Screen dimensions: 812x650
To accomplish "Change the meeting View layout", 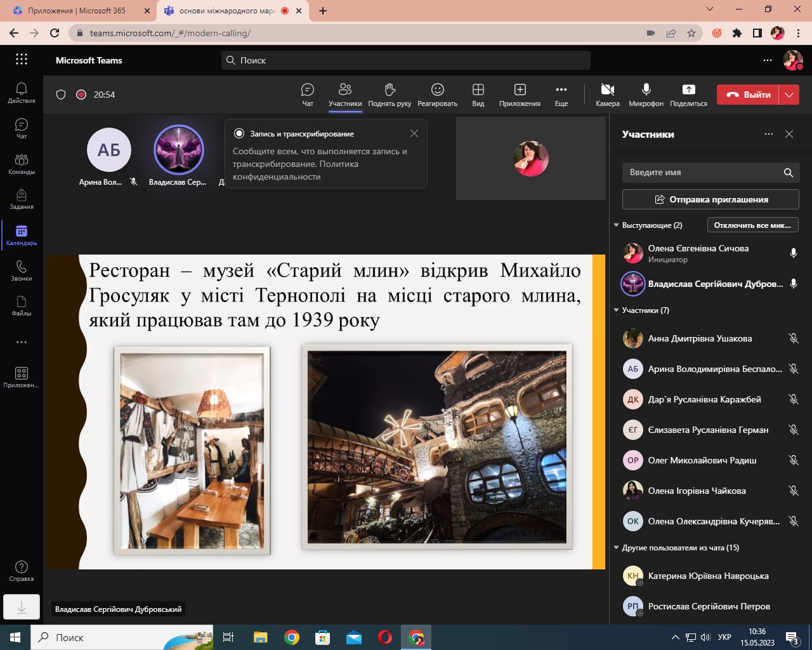I will pyautogui.click(x=478, y=95).
